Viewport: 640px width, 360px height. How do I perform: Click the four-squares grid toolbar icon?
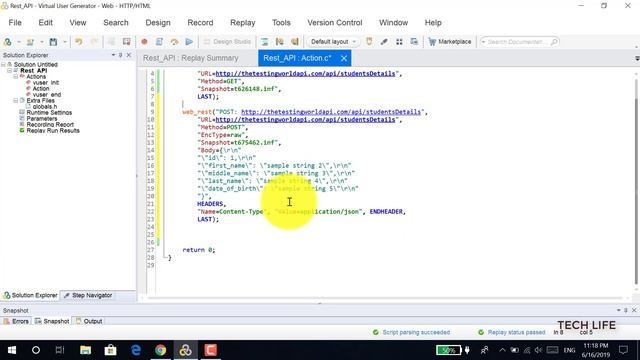click(399, 42)
